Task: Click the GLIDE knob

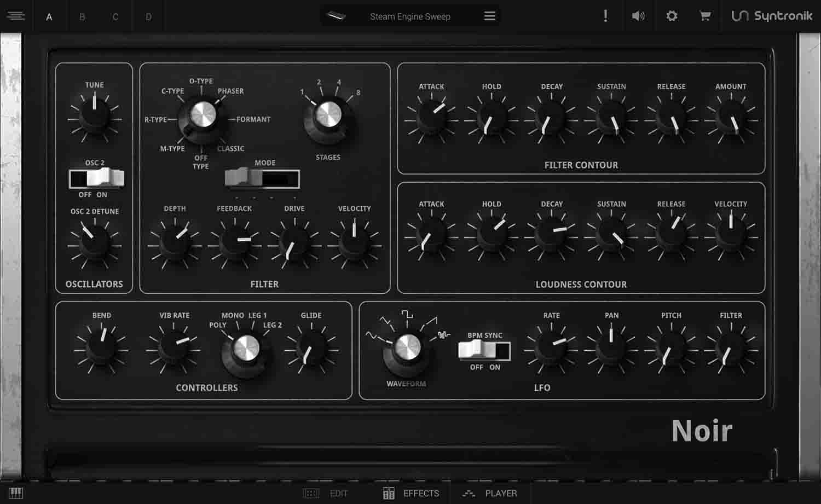Action: pyautogui.click(x=311, y=347)
